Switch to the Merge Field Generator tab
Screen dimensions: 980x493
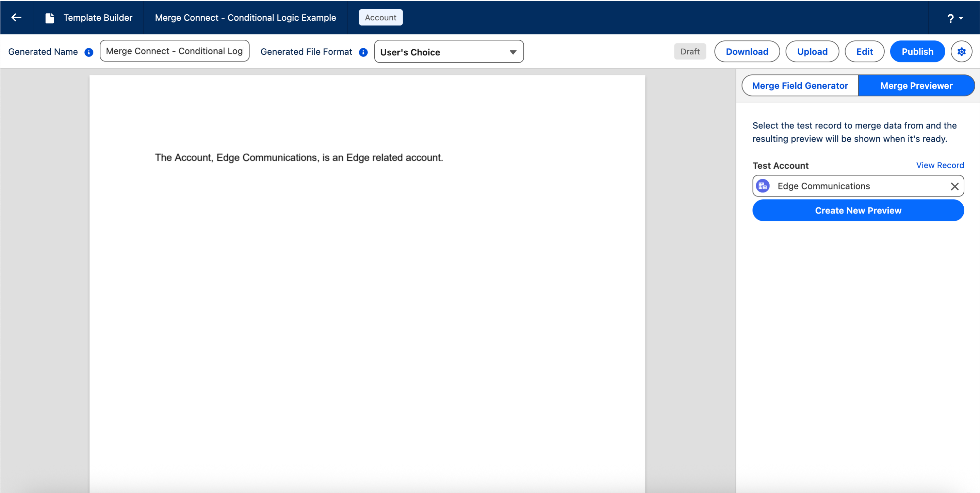coord(800,86)
